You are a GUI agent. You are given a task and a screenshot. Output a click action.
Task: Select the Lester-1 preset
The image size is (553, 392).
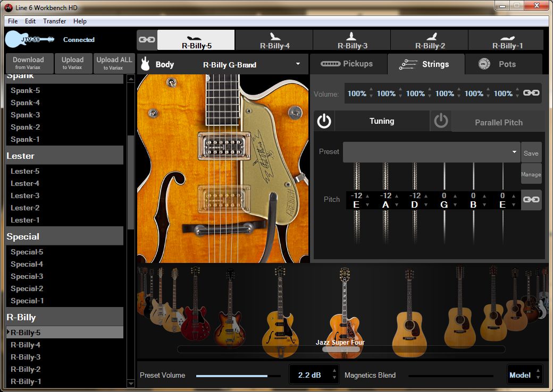tap(65, 220)
